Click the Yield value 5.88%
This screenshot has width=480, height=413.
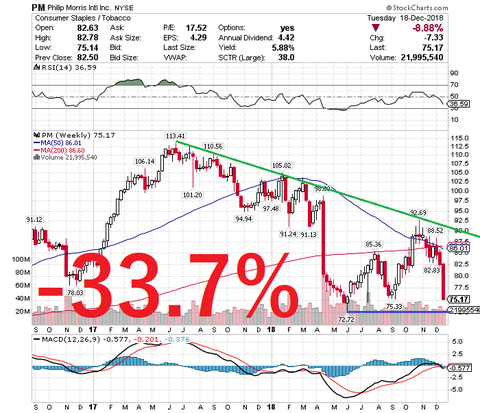pos(283,48)
